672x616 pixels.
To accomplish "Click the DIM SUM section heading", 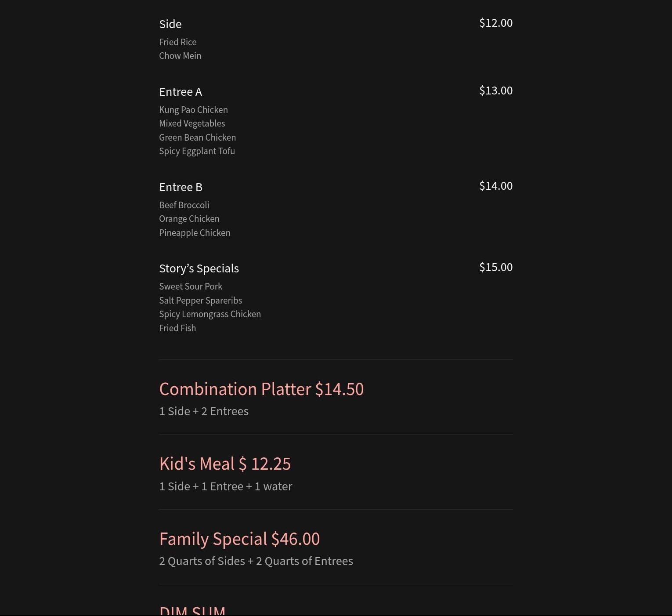I will [x=192, y=611].
